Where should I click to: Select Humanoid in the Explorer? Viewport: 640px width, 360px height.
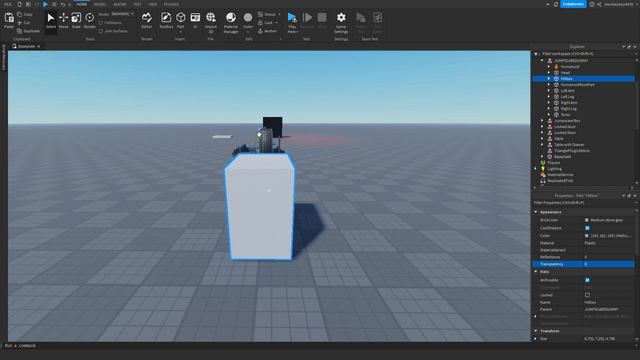[570, 67]
